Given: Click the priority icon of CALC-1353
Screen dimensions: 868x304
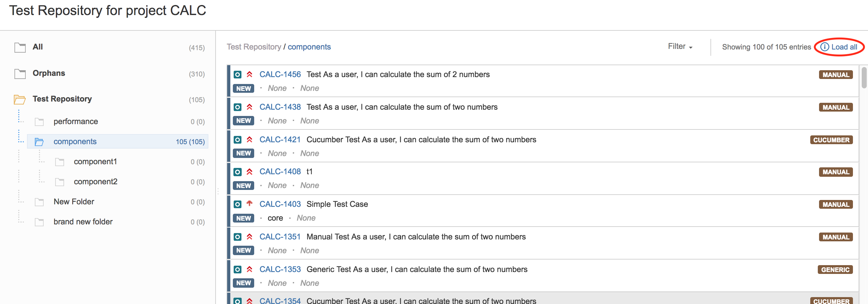Looking at the screenshot, I should click(249, 269).
